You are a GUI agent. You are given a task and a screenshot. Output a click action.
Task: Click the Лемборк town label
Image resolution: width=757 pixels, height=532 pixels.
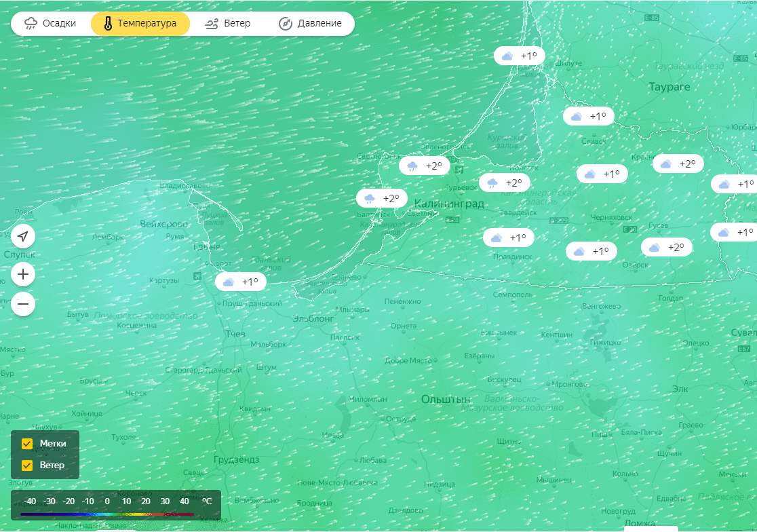point(108,237)
